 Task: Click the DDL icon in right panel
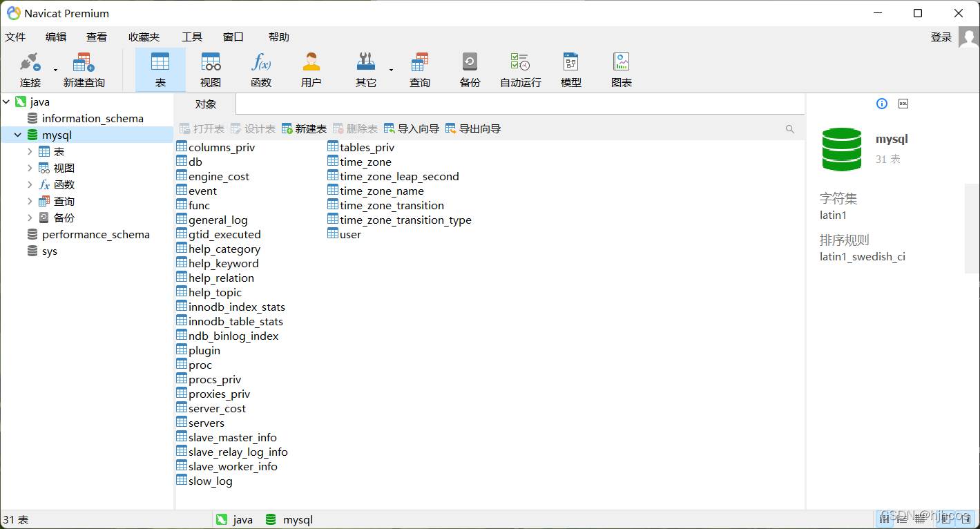click(x=903, y=104)
